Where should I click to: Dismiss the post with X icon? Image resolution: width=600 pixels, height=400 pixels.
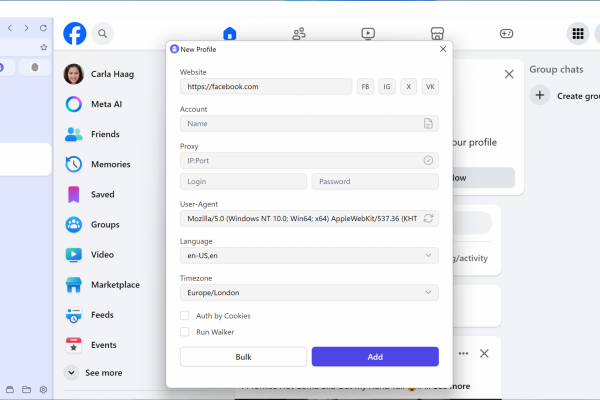[x=484, y=353]
